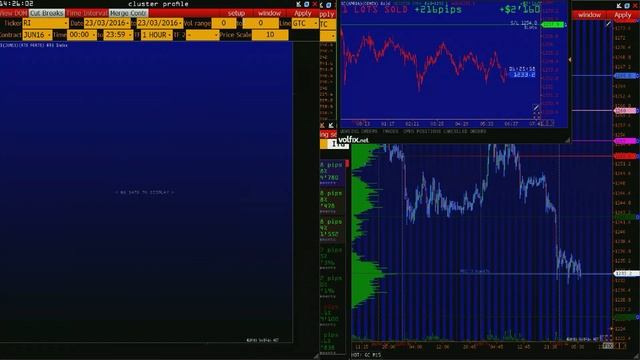
Task: Click resize grip of the trade chart window
Action: pos(567,140)
